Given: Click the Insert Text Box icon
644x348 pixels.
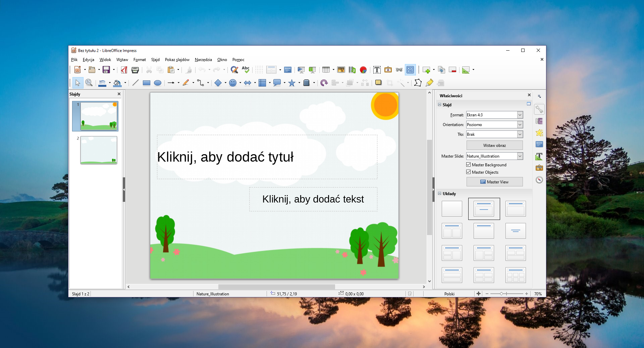Looking at the screenshot, I should tap(377, 70).
